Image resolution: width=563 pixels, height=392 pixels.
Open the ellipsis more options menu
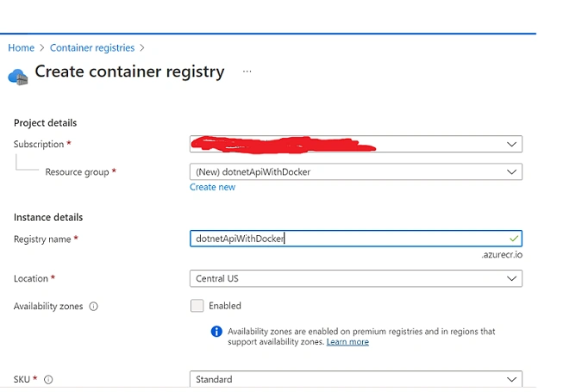coord(247,72)
